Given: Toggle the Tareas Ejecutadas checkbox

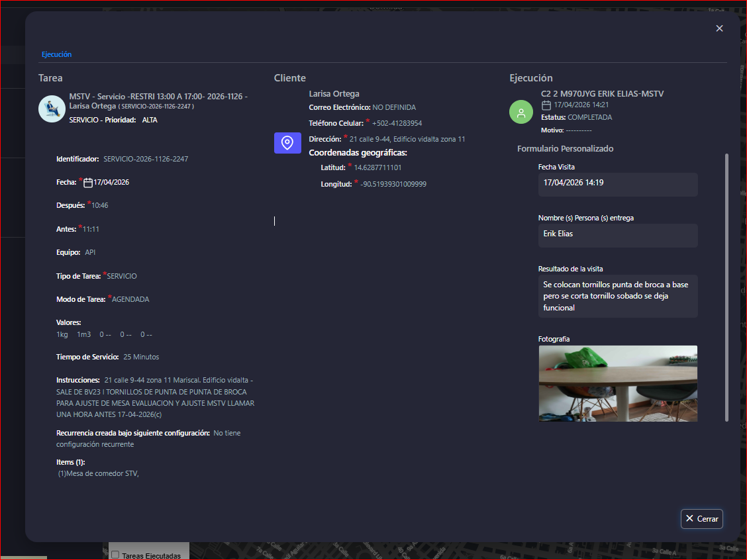Looking at the screenshot, I should point(115,555).
